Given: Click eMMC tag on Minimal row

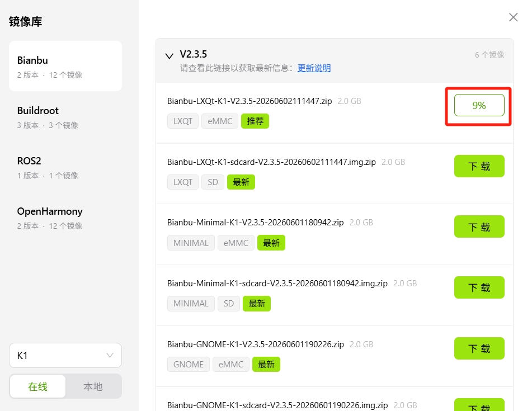Looking at the screenshot, I should click(236, 243).
